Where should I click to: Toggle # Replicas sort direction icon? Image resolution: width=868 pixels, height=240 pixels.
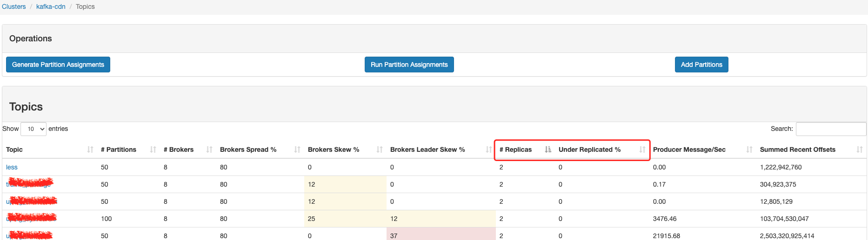tap(548, 149)
